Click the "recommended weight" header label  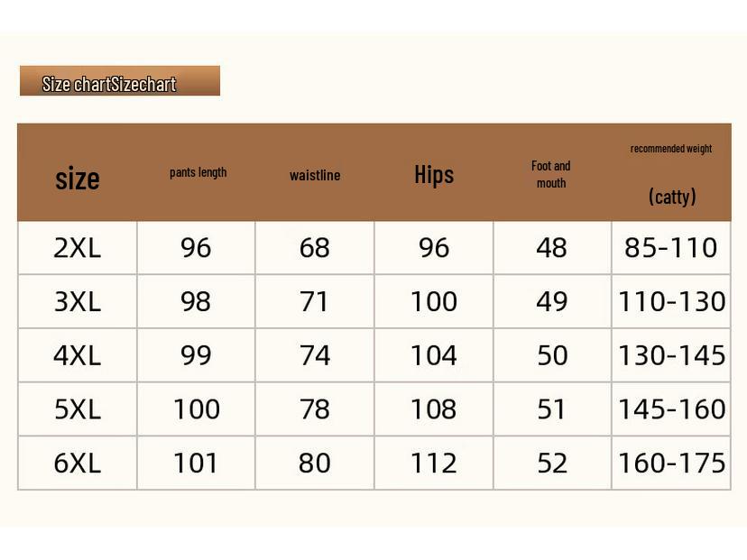point(671,148)
